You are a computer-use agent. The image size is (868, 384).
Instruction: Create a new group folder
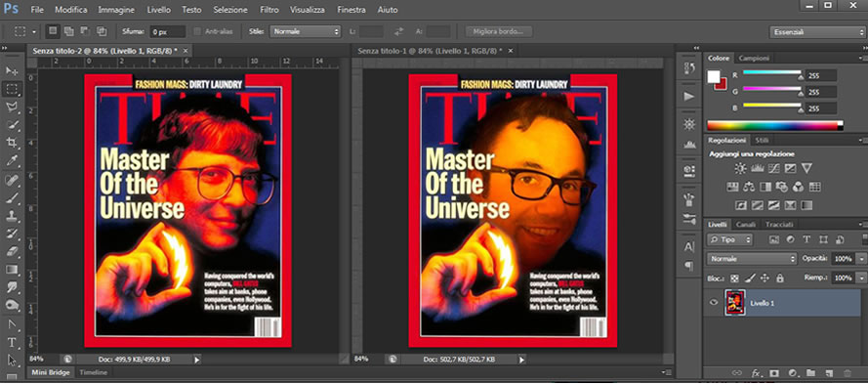(811, 373)
